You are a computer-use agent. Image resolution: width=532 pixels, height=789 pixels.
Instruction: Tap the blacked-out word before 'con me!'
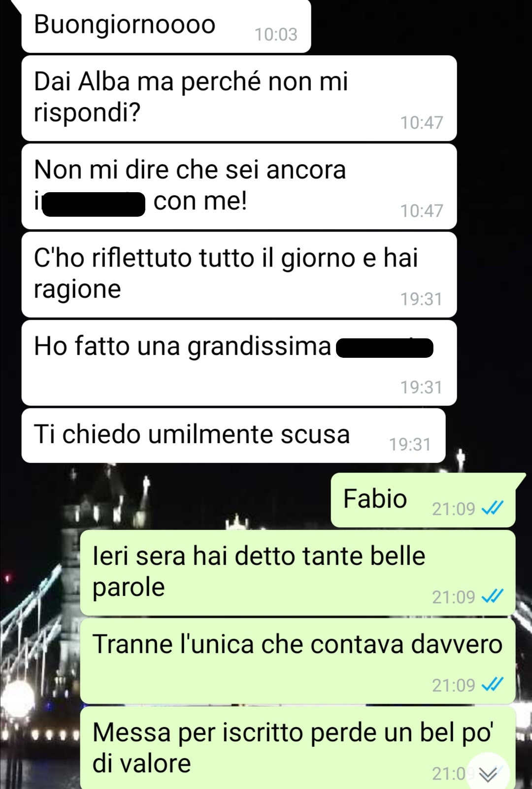click(94, 204)
